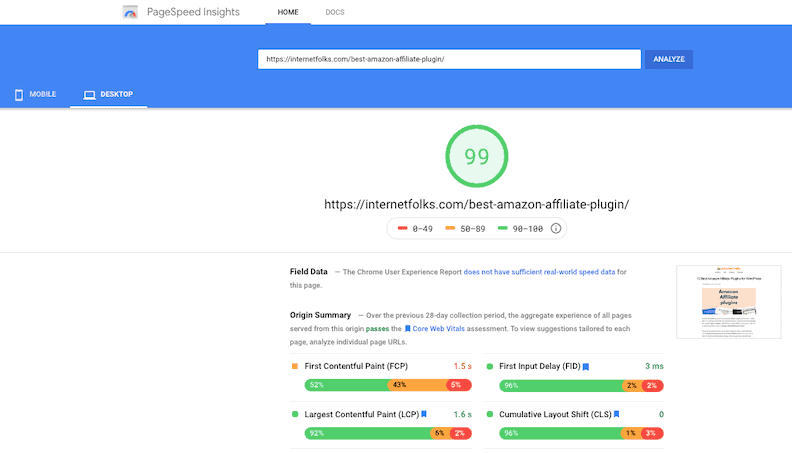Open the score legend info icon
The width and height of the screenshot is (792, 453).
point(556,228)
